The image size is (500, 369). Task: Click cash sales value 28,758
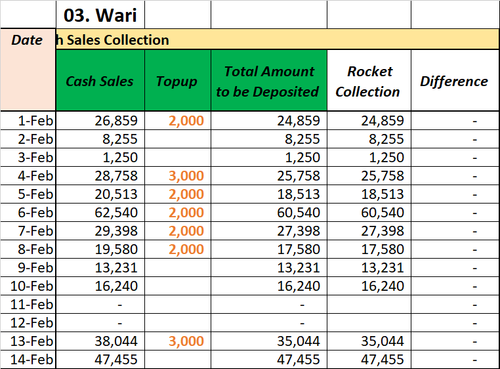tap(100, 176)
